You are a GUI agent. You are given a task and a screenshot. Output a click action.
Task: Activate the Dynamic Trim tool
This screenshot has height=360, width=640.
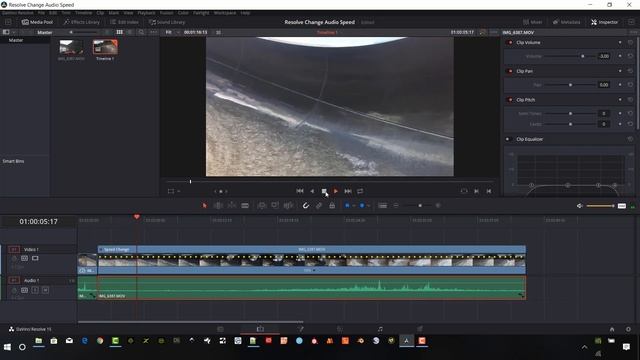[232, 206]
